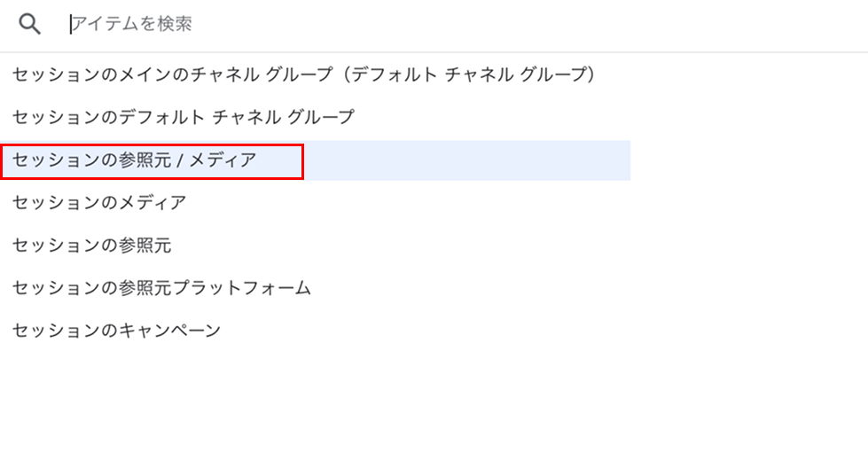Viewport: 868px width, 460px height.
Task: Open the first dimension option with デフォルト チャネル グループ in parentheses
Action: [x=315, y=74]
